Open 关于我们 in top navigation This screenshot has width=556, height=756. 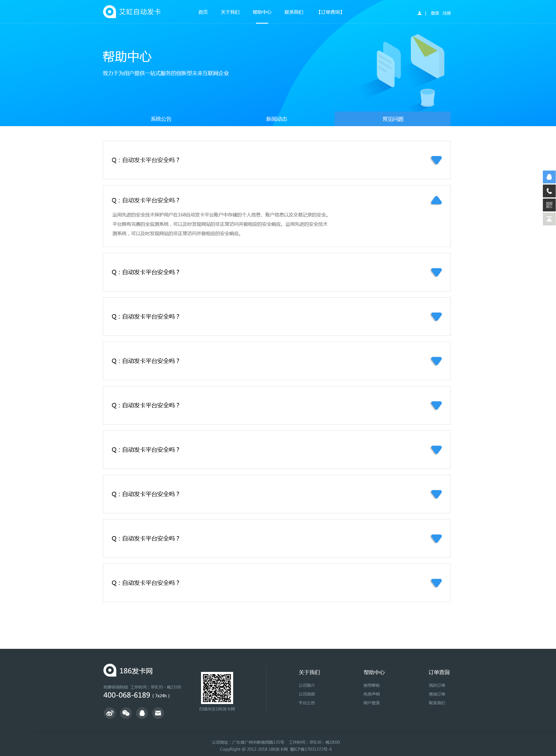click(230, 12)
